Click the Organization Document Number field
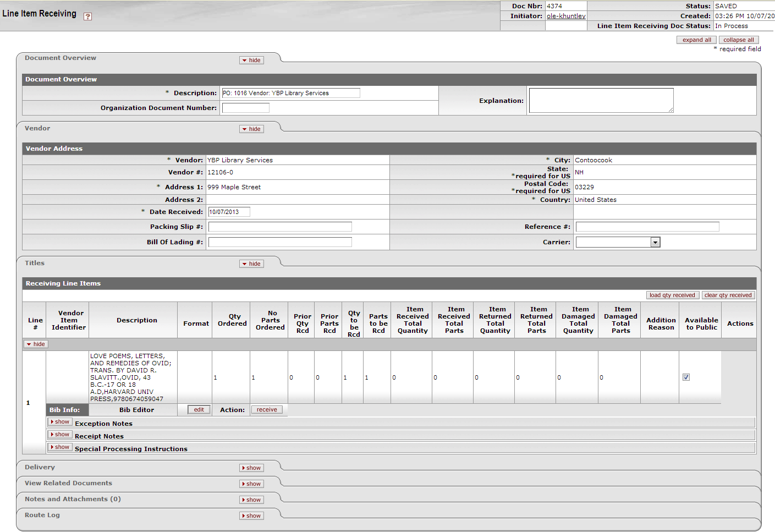The height and width of the screenshot is (532, 775). coord(245,108)
